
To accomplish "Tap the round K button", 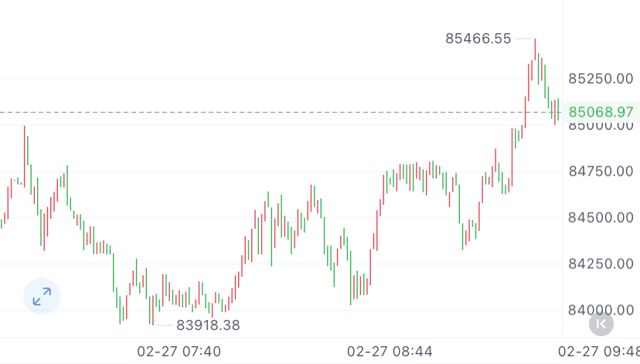I will point(601,323).
